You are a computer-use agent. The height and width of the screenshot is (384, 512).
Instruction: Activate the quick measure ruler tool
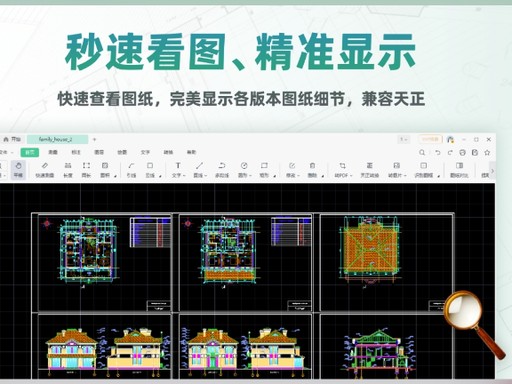45,169
